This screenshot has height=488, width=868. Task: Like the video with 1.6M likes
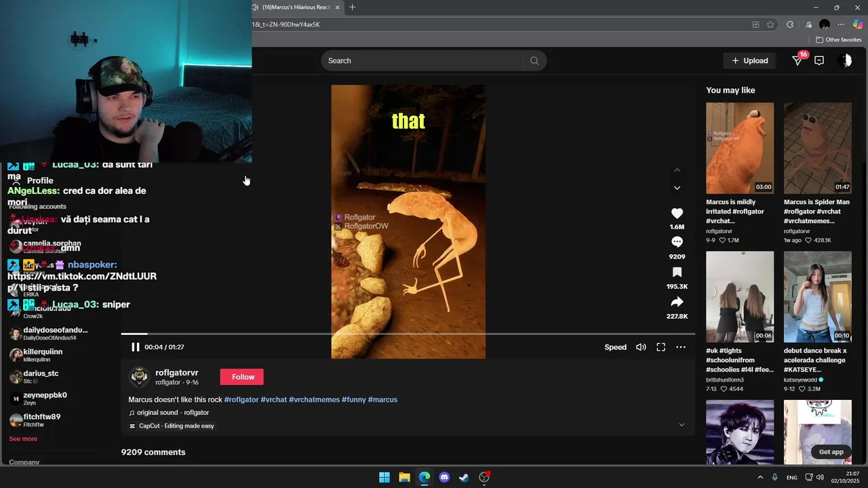pos(677,213)
